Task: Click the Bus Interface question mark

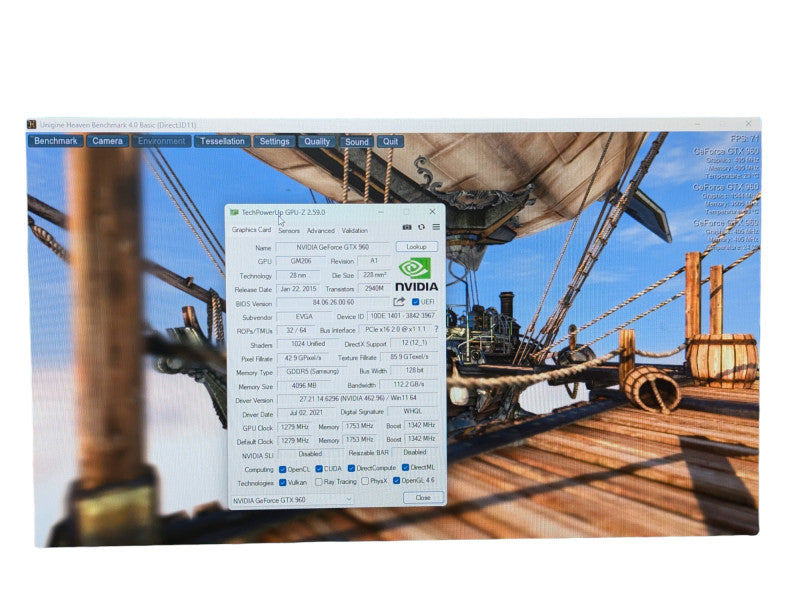Action: 436,330
